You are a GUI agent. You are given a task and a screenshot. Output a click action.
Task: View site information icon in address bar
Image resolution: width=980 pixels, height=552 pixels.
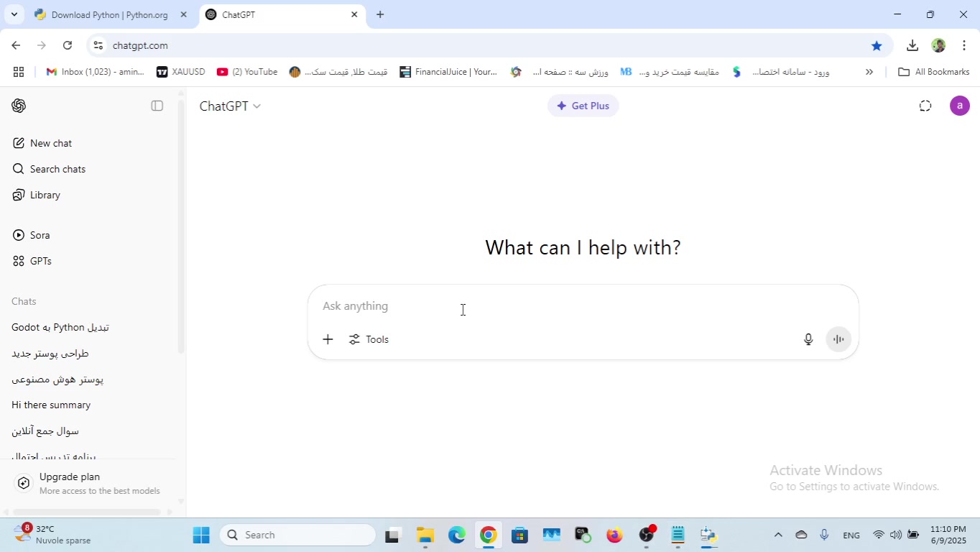[x=98, y=45]
